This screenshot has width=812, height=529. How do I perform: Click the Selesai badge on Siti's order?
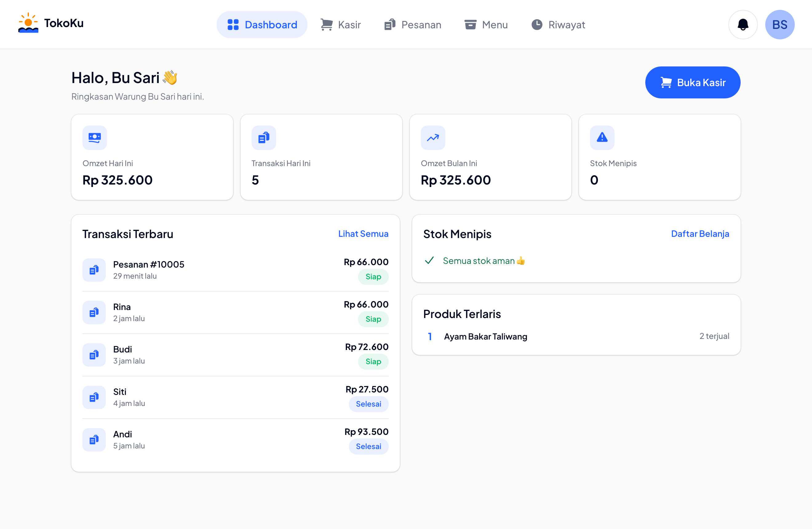pyautogui.click(x=368, y=404)
